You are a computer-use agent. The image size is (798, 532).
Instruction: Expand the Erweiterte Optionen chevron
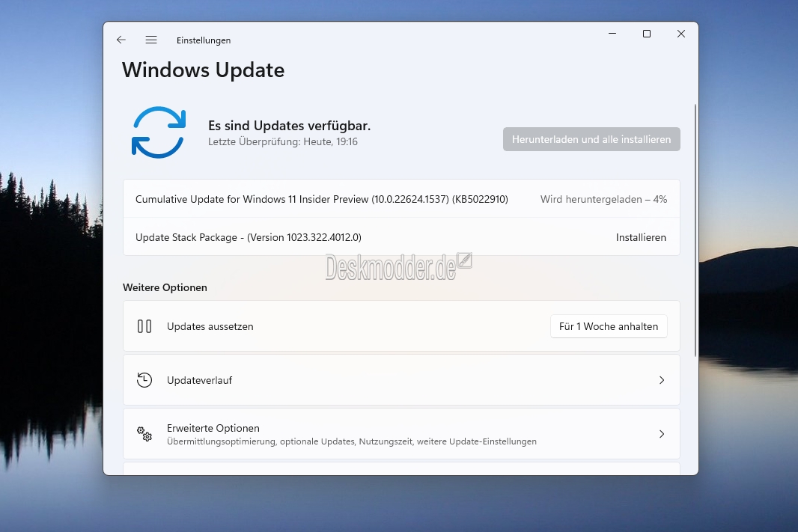(662, 434)
